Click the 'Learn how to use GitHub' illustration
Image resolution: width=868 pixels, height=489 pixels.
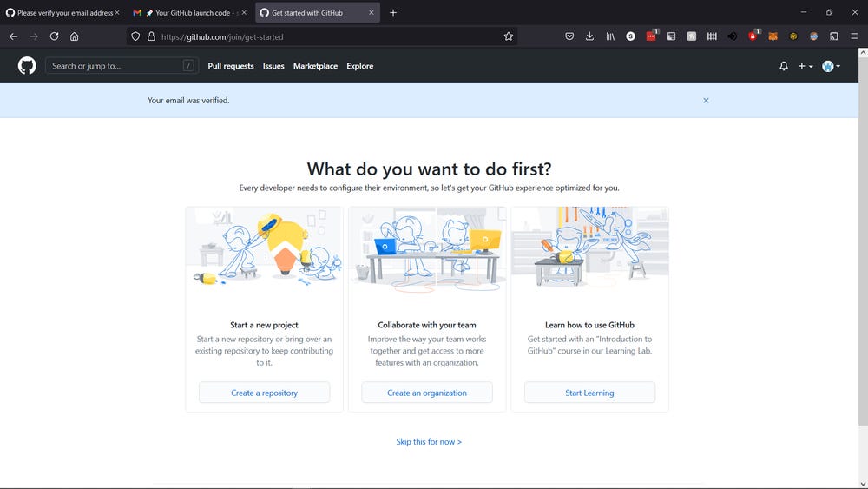(589, 248)
